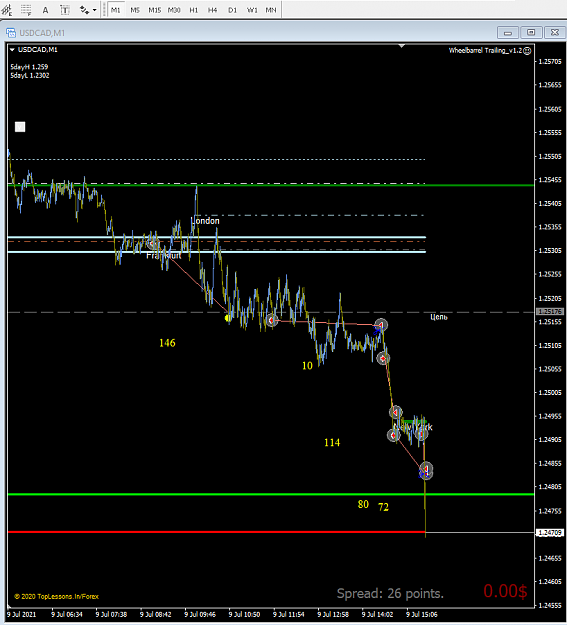The width and height of the screenshot is (567, 625).
Task: Choose the Arrows objects tool
Action: 84,10
